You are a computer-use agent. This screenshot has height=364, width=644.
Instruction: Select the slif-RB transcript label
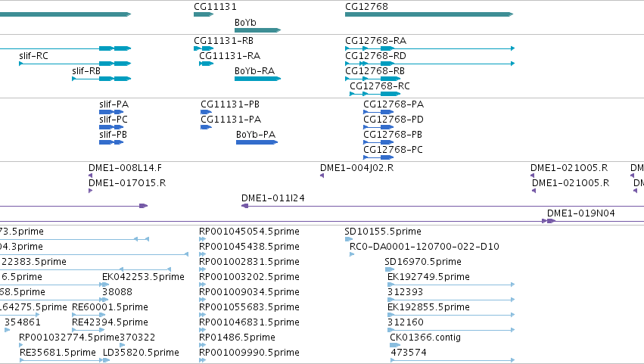coord(86,71)
